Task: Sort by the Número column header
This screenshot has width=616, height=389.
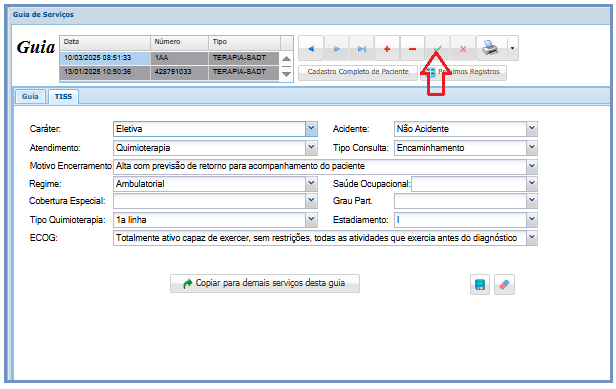Action: 179,42
